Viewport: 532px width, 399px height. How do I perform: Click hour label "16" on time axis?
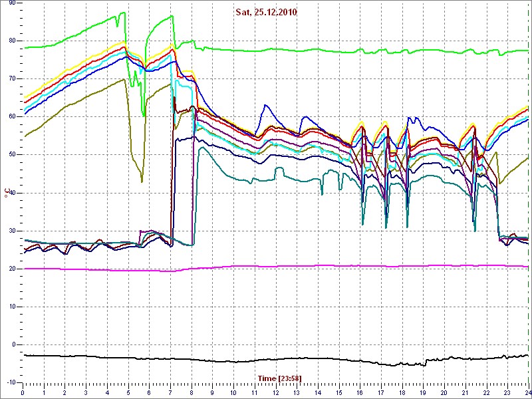click(360, 392)
